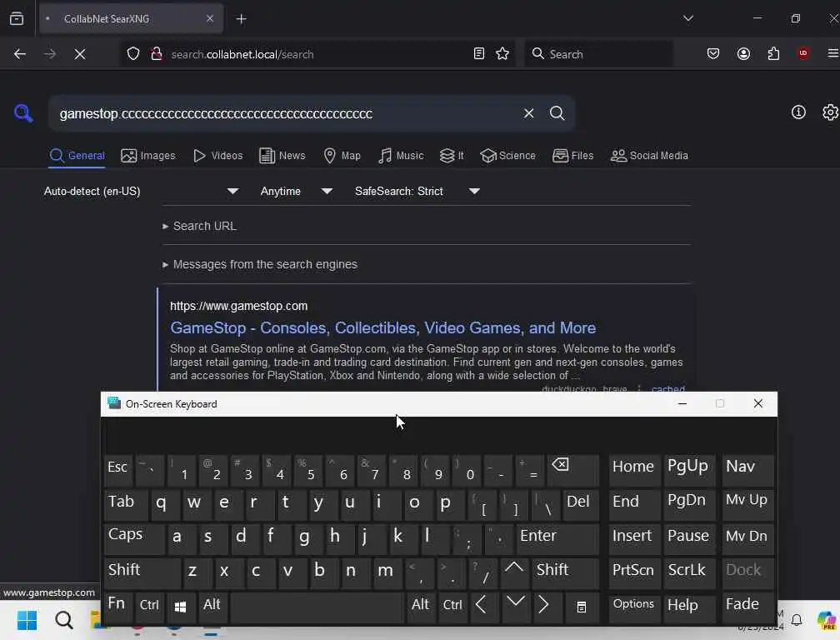Switch to the News search tab

(282, 156)
